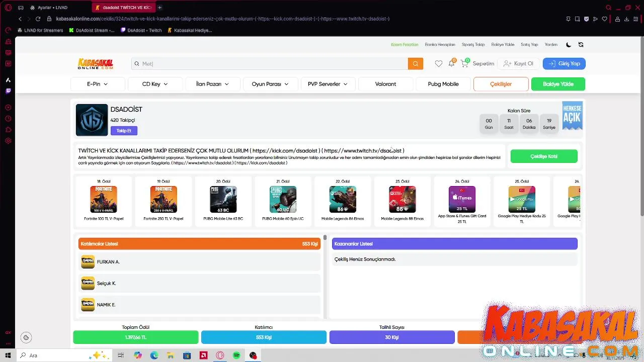Screen dimensions: 644x362
Task: Open the Yardım help link
Action: coord(551,45)
